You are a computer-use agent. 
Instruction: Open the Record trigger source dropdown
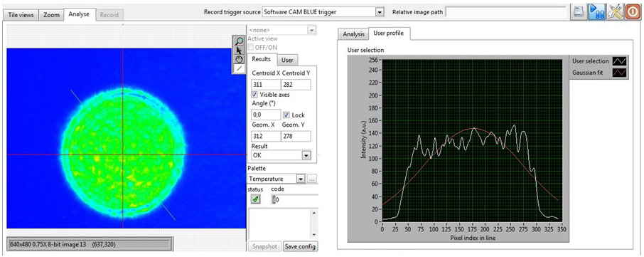[323, 12]
